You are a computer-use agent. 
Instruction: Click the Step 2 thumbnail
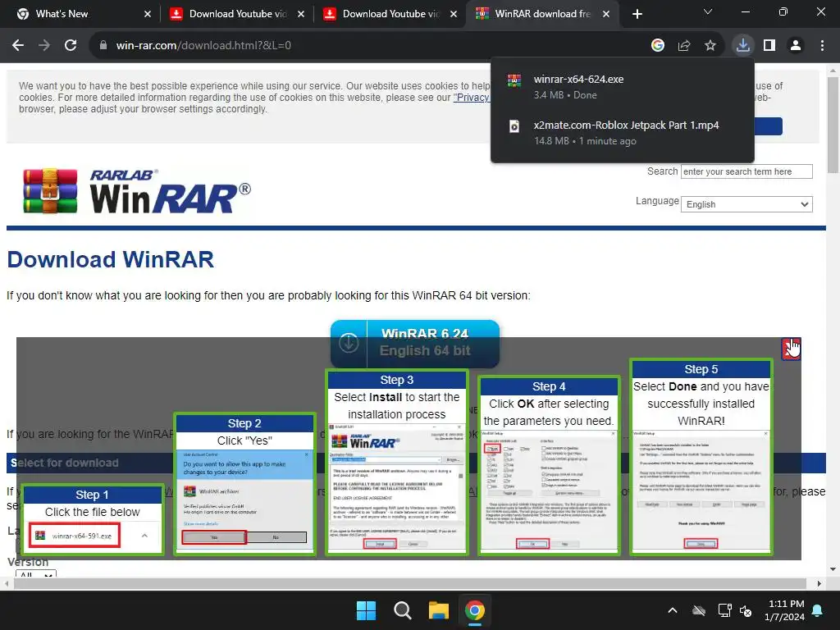tap(244, 484)
